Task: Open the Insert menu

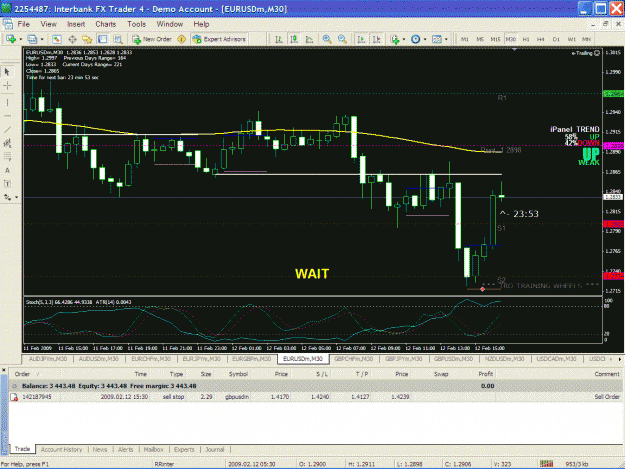Action: click(76, 24)
